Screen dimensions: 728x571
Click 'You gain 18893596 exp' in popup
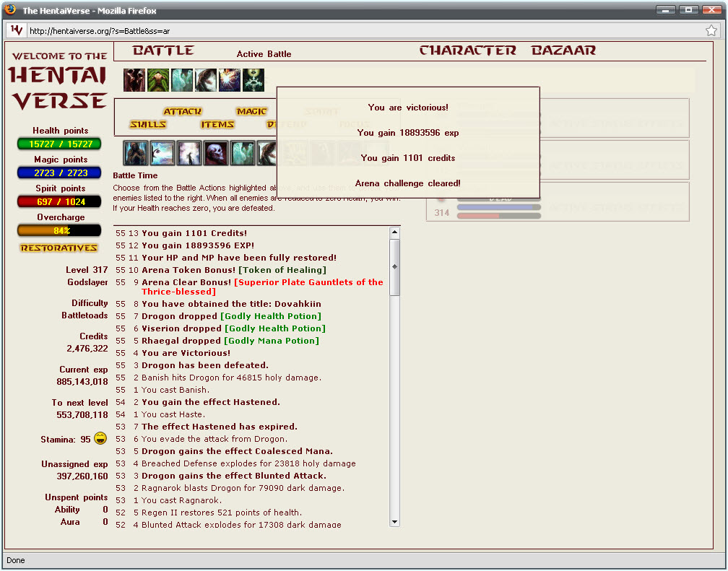[x=408, y=133]
